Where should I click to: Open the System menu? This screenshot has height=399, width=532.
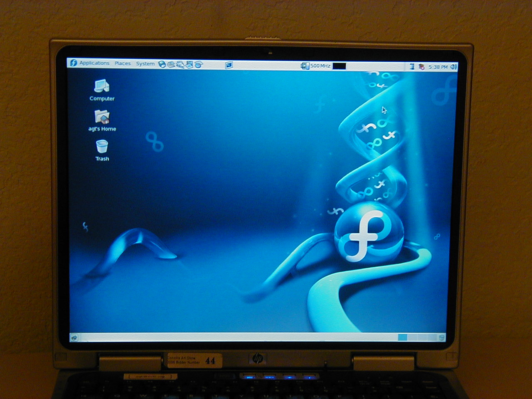click(145, 64)
